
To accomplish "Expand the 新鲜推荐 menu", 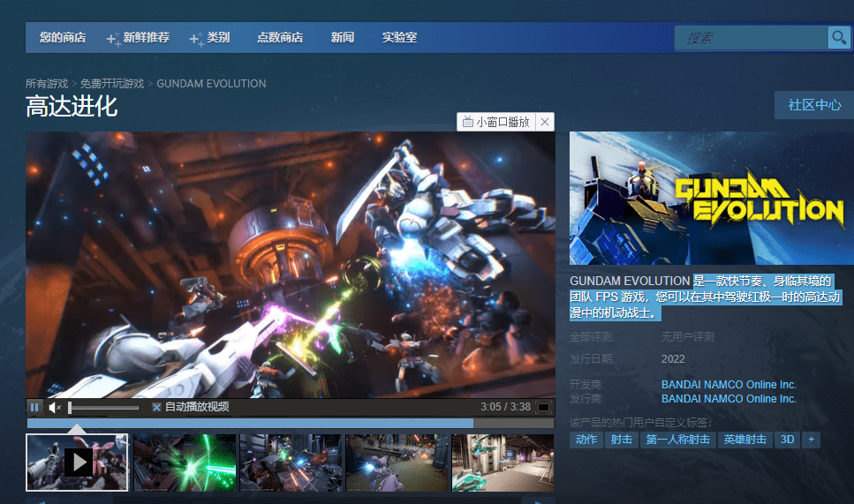I will coord(139,38).
